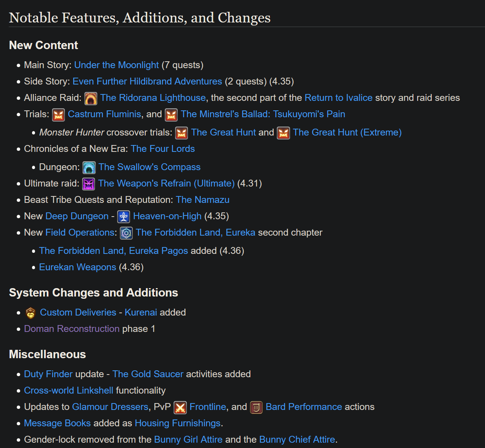Open The Swallow's Compass link

(x=149, y=167)
